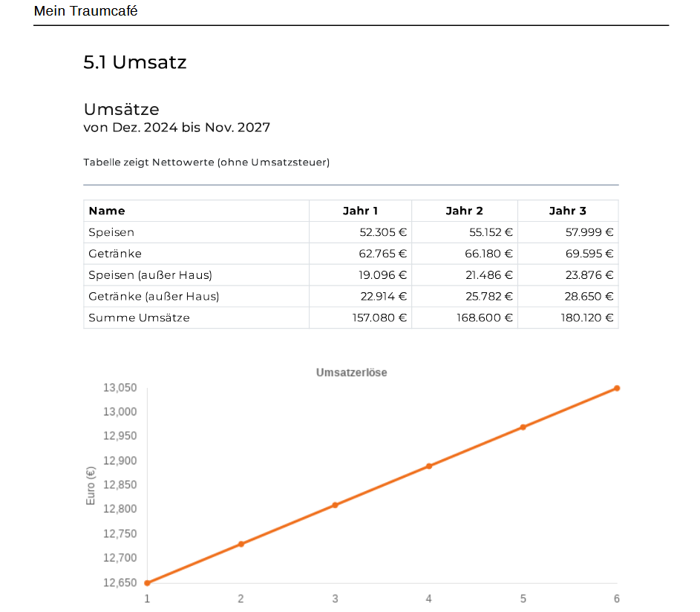This screenshot has width=700, height=612.
Task: Click the cell value 57.999 €
Action: (x=589, y=232)
